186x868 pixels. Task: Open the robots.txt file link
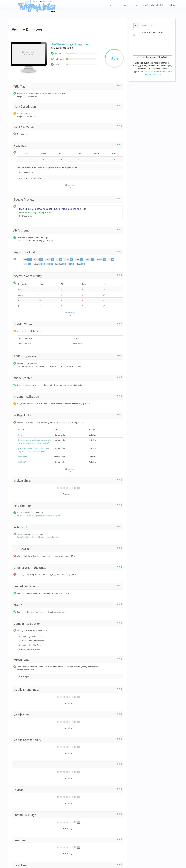click(x=38, y=537)
